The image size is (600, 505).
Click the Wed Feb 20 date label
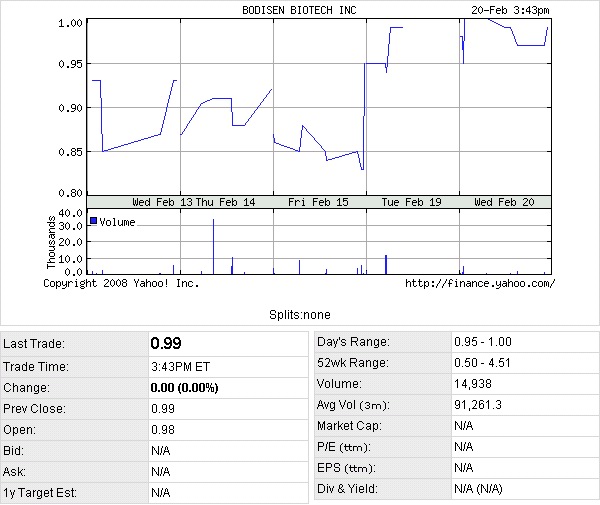point(504,202)
